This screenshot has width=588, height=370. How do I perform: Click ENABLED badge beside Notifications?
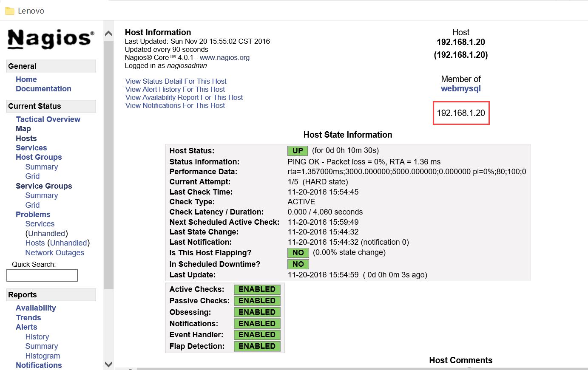tap(257, 324)
